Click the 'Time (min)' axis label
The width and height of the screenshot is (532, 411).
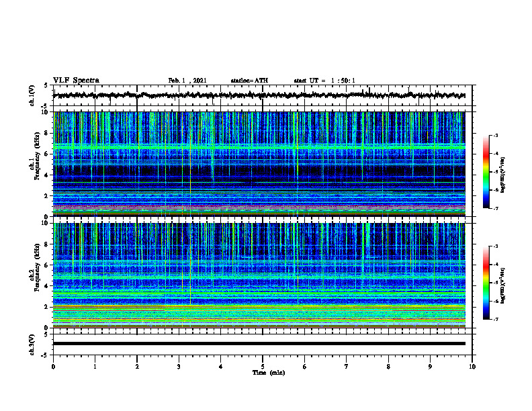tap(269, 373)
